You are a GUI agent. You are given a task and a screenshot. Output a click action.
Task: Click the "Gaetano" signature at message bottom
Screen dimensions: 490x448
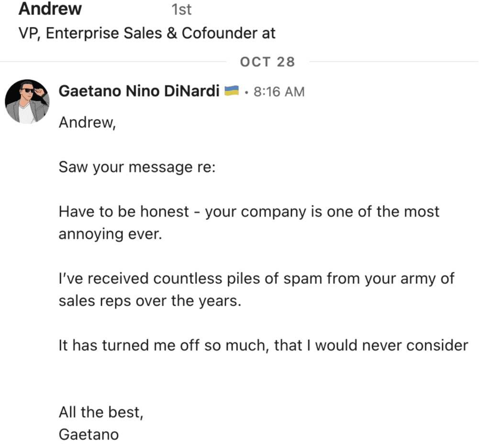(89, 434)
